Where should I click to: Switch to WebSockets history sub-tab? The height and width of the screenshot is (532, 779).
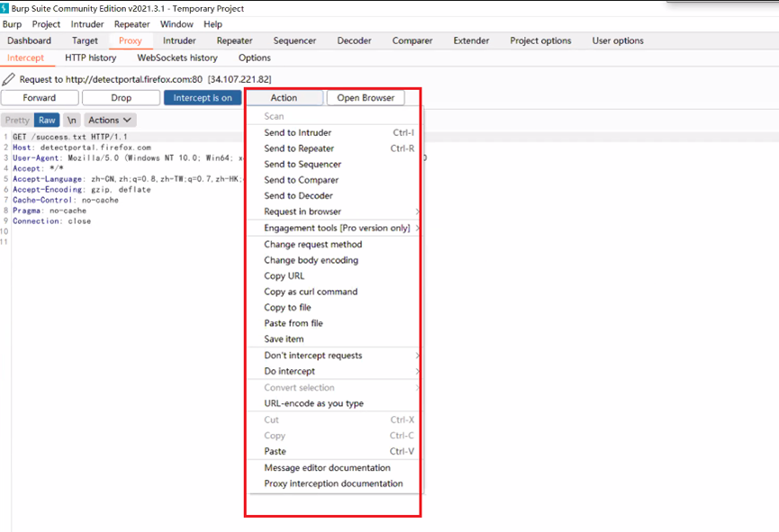pos(177,58)
